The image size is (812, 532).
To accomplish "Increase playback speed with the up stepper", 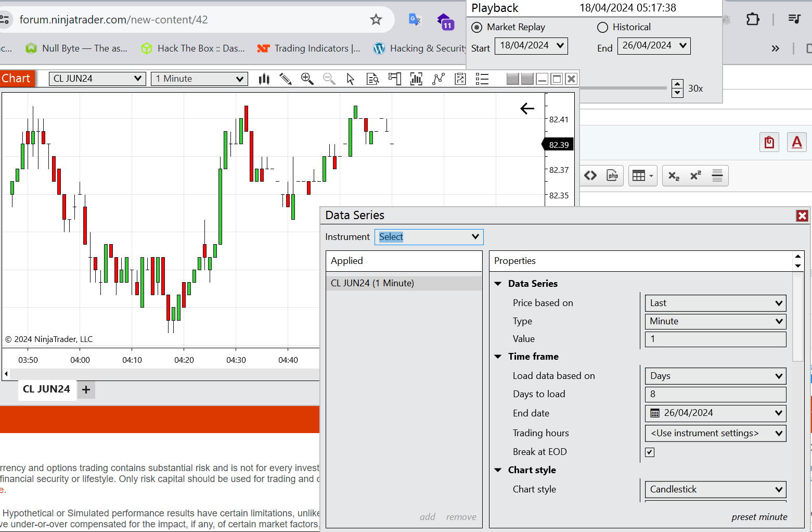I will 677,84.
